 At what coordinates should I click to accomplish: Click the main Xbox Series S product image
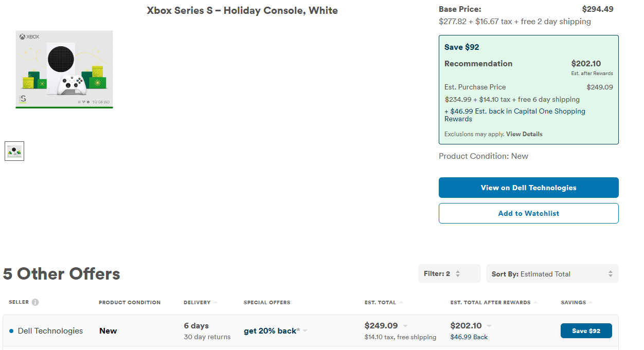pos(64,69)
